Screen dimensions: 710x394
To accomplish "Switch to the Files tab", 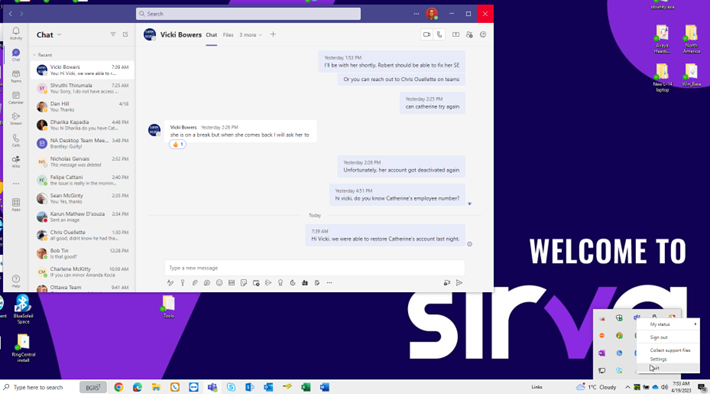I will pos(228,35).
